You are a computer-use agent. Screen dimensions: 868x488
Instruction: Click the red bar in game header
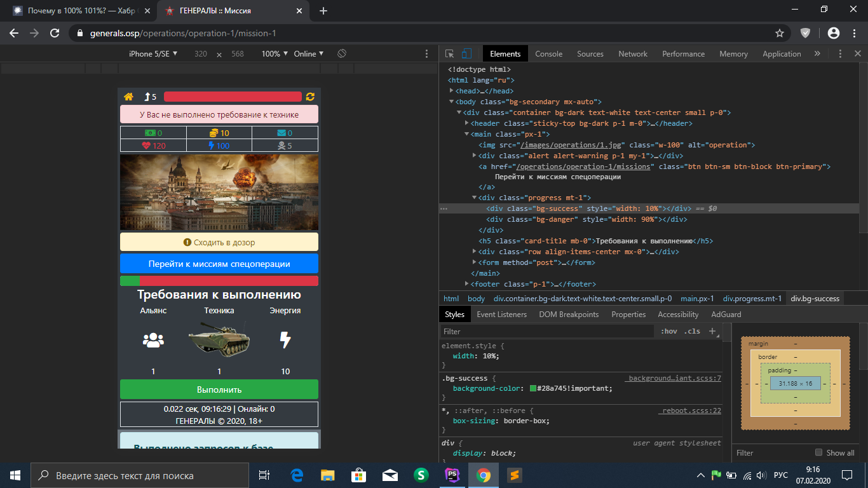(x=233, y=97)
